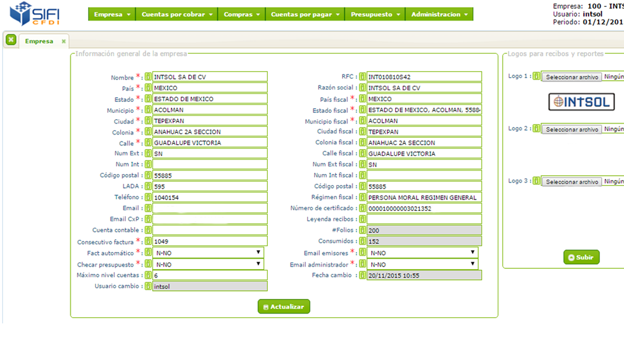
Task: Click the info icon beside Ciudad field
Action: pyautogui.click(x=148, y=121)
